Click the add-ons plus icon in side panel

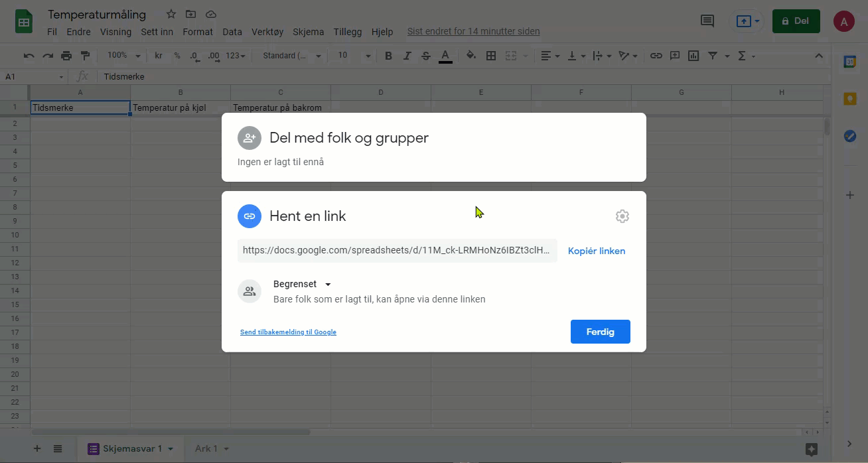pos(849,195)
